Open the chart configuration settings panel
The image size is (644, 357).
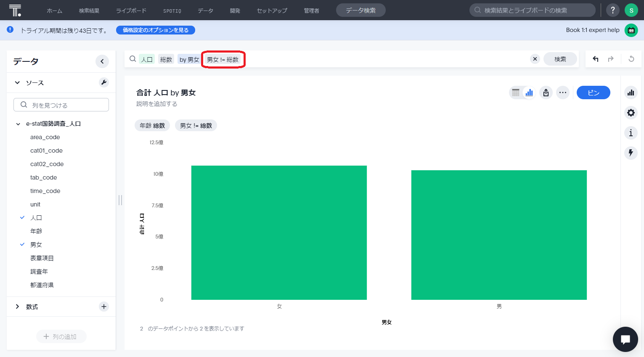(x=631, y=113)
